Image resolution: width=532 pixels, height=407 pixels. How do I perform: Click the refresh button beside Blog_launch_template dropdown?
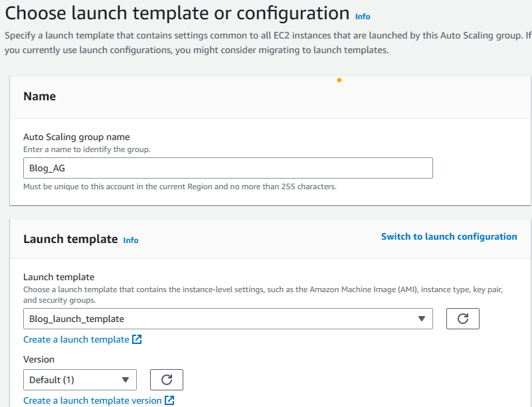click(x=463, y=319)
